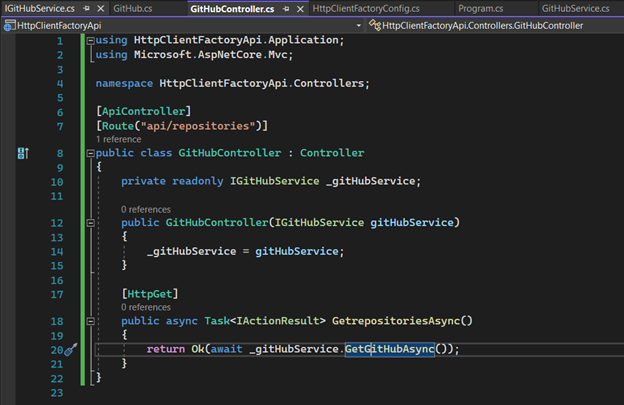Click the highlighted GetGitHubAsync method call
624x405 pixels.
pos(389,349)
